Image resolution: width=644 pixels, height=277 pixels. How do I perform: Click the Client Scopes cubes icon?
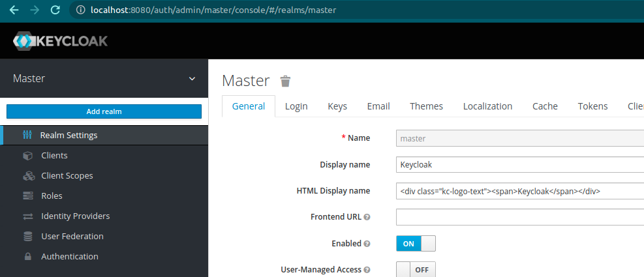pyautogui.click(x=28, y=175)
